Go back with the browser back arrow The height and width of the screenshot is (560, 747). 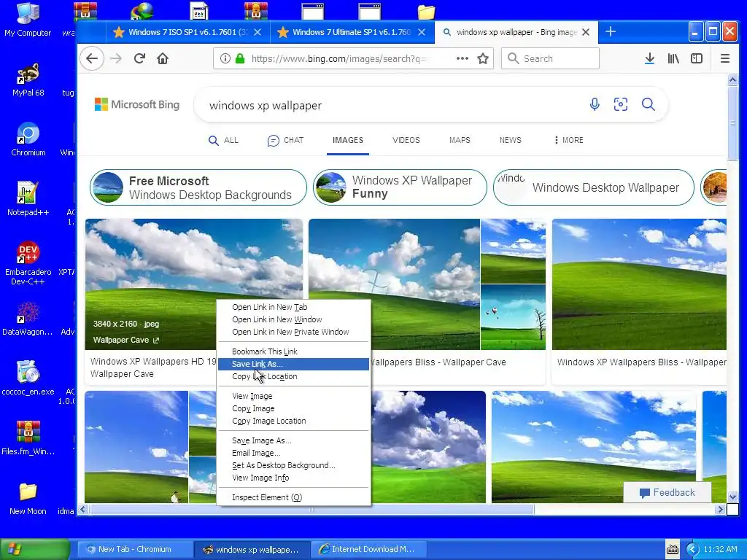(x=92, y=58)
